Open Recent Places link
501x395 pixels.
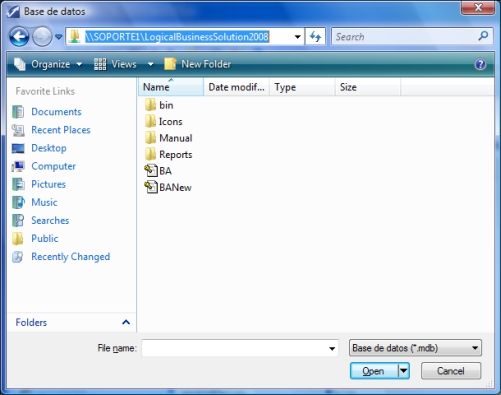[61, 130]
